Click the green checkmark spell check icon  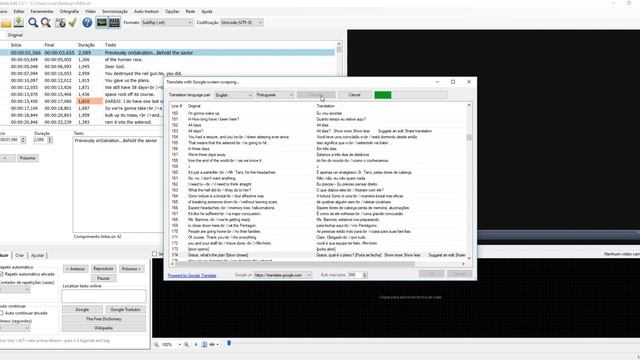click(73, 22)
